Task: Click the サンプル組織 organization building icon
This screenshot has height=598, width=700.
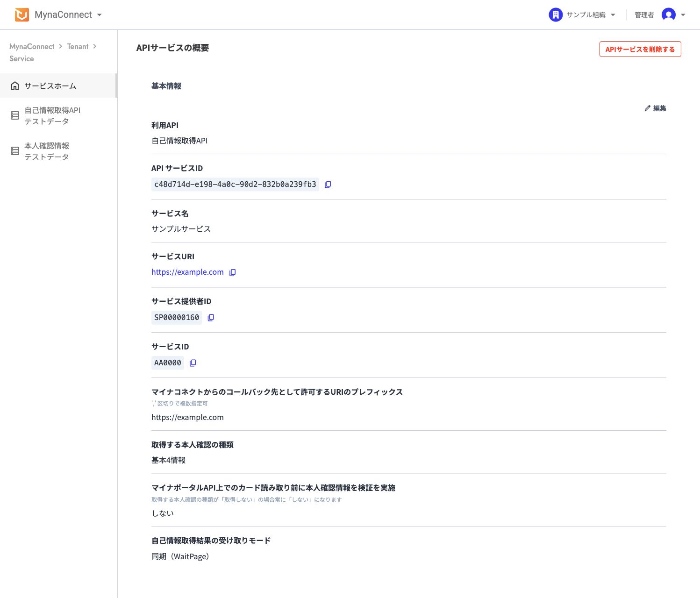Action: pos(555,15)
